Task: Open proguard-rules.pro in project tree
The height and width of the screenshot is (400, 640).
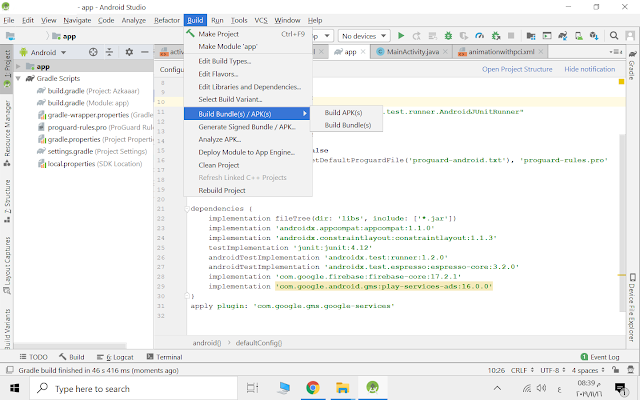Action: pos(95,127)
